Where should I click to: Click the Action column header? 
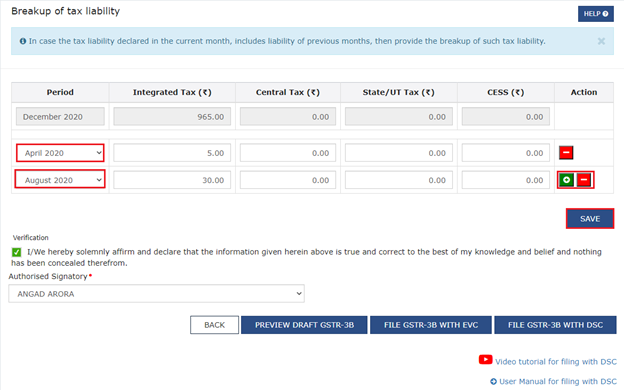(x=584, y=92)
